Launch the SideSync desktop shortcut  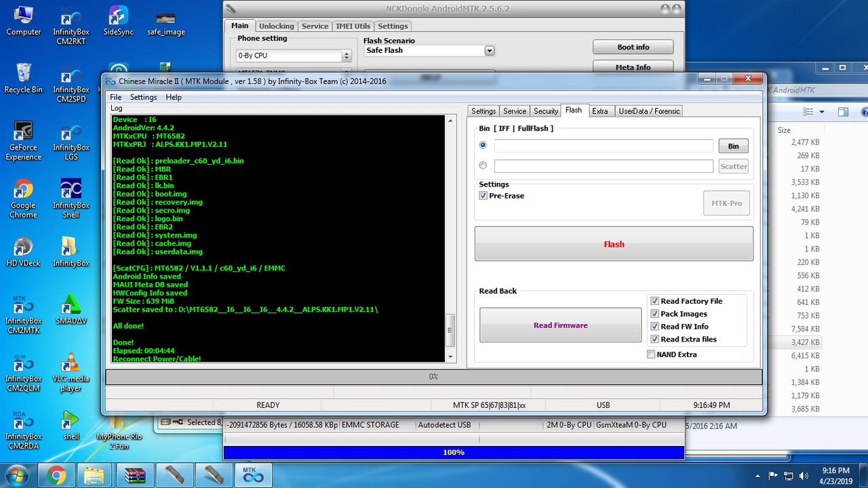pyautogui.click(x=119, y=20)
